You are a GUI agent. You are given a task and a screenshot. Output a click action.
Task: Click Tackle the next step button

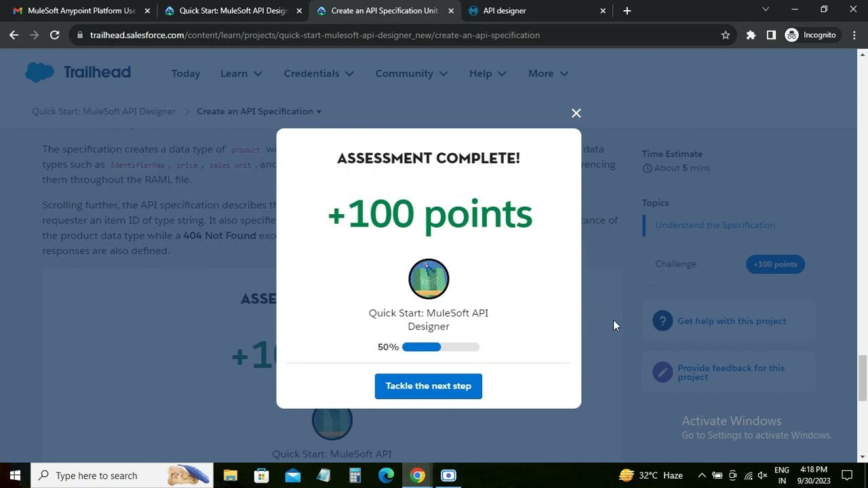429,386
